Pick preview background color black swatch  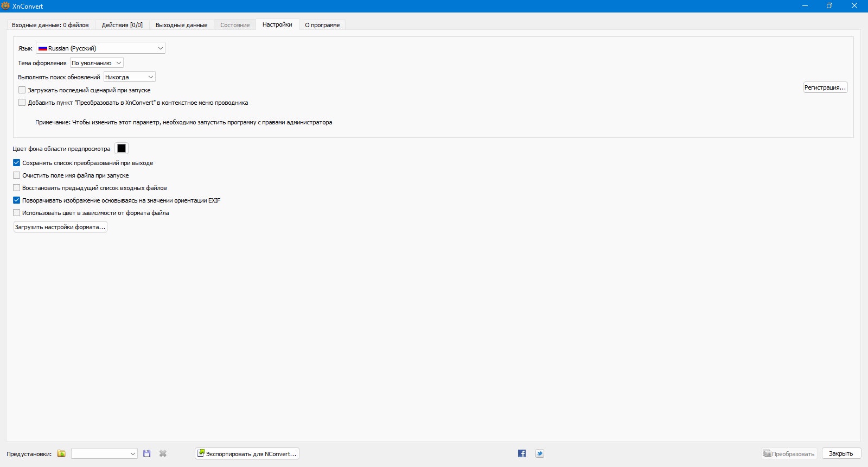(122, 148)
